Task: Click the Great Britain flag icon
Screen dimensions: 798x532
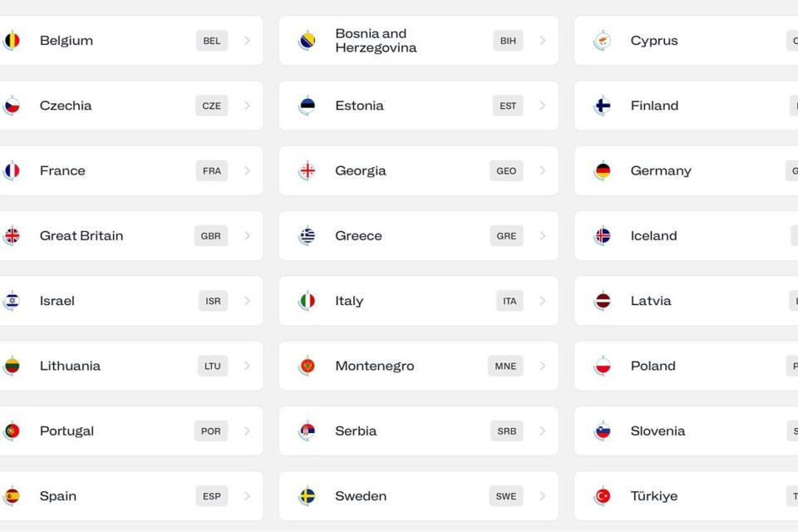Action: (x=12, y=236)
